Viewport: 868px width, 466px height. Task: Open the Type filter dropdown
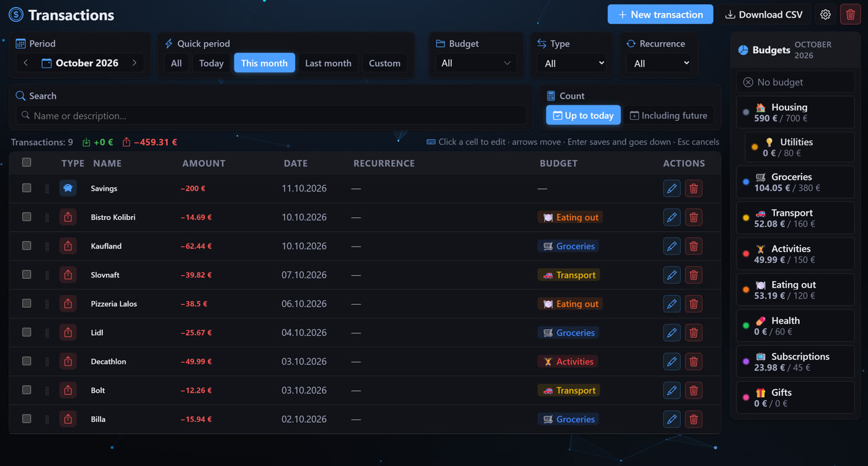coord(572,63)
